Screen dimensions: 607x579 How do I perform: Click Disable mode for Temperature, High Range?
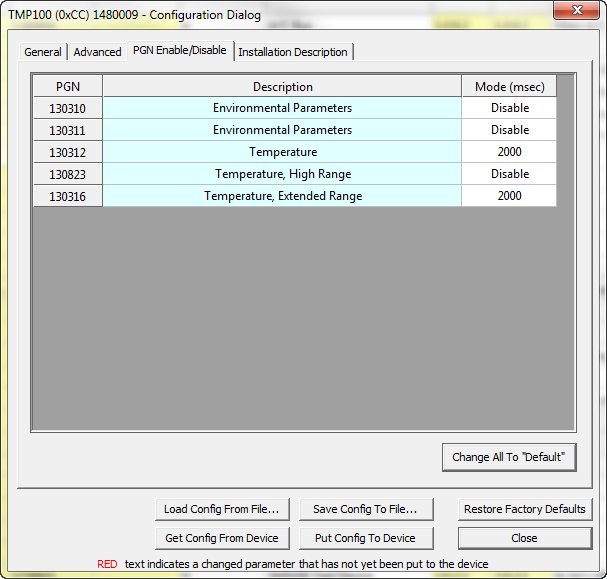pos(509,174)
